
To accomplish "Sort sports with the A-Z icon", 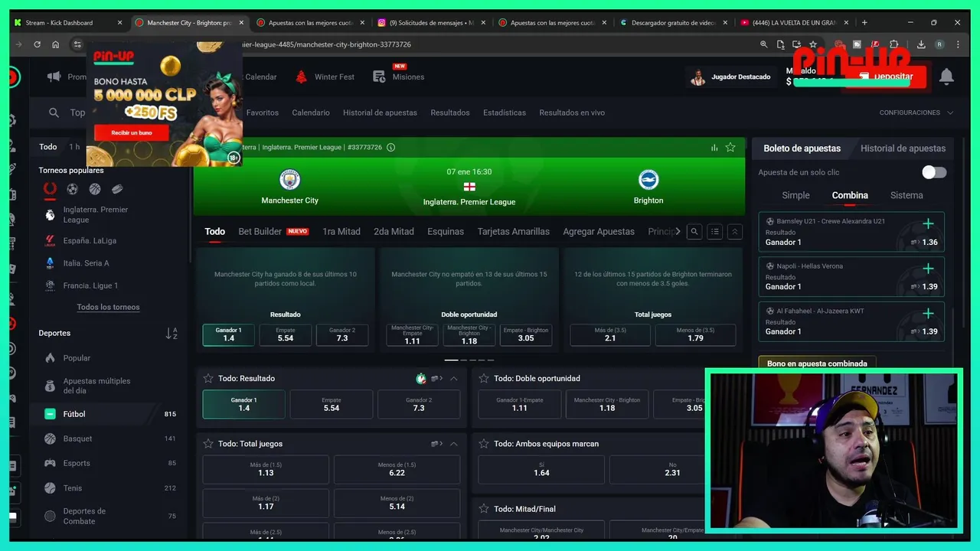I will 171,333.
